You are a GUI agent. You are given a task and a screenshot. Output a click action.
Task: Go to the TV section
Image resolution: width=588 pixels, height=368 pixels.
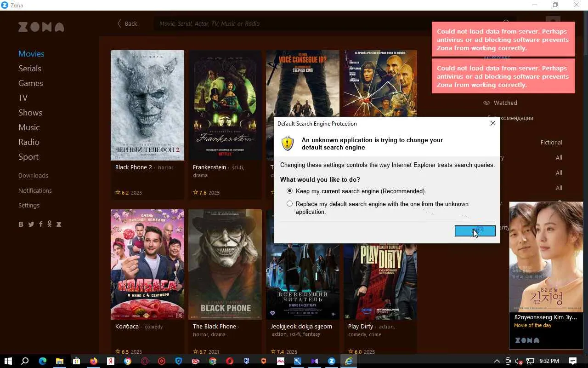point(23,98)
